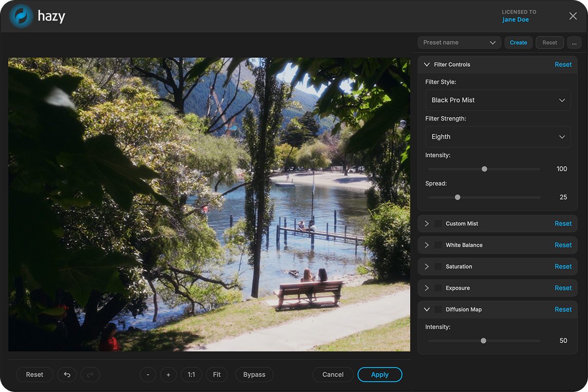Click the undo arrow icon
The height and width of the screenshot is (392, 588).
coord(67,375)
